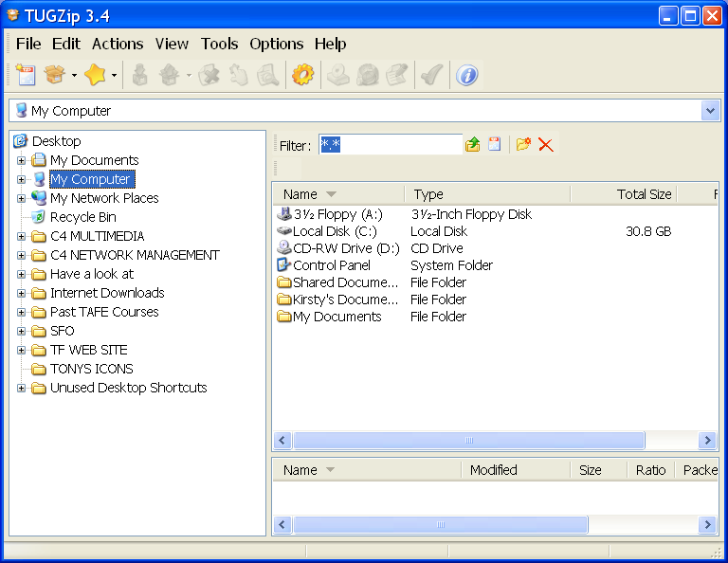This screenshot has height=563, width=728.
Task: Click the greyed disc drive toolbar icon
Action: tap(338, 74)
